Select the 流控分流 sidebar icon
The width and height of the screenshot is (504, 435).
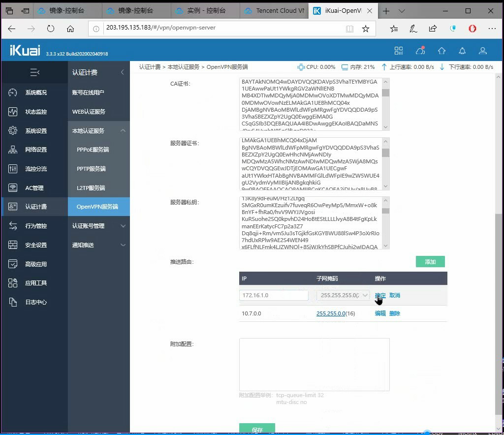pyautogui.click(x=13, y=169)
